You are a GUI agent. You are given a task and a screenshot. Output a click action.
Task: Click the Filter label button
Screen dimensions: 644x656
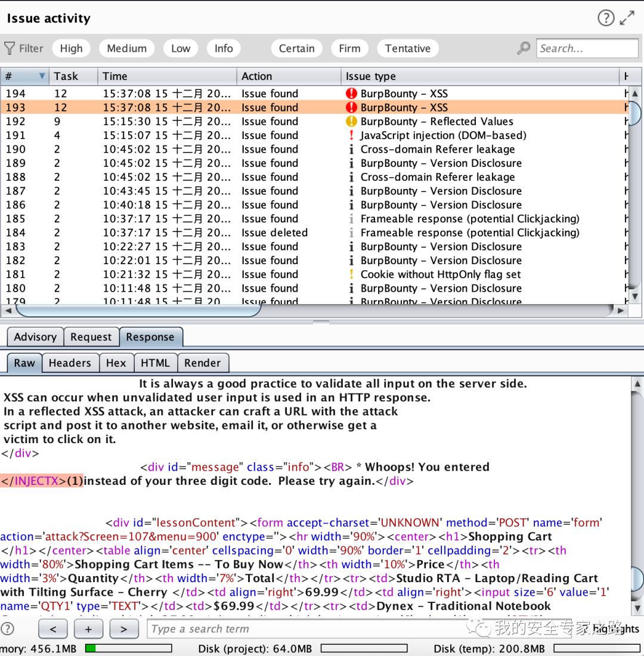coord(31,48)
